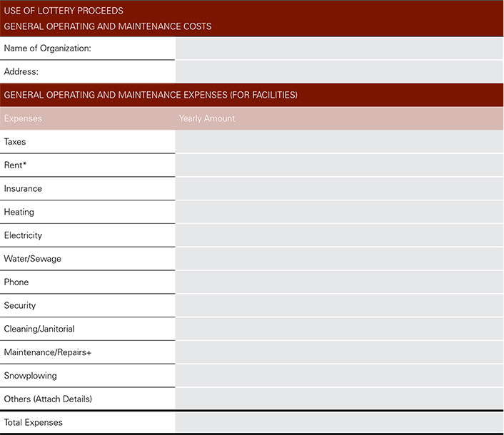
Task: Select the Water/Sewage yearly amount field
Action: pos(339,259)
